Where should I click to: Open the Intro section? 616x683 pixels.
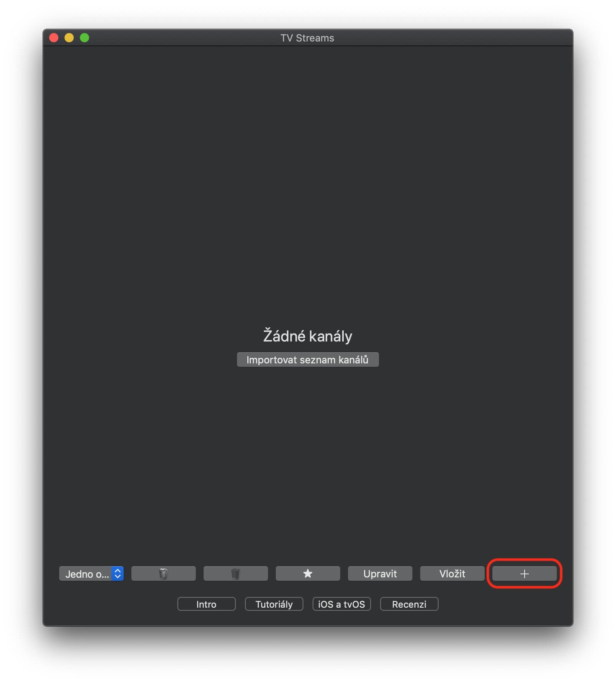[x=206, y=604]
